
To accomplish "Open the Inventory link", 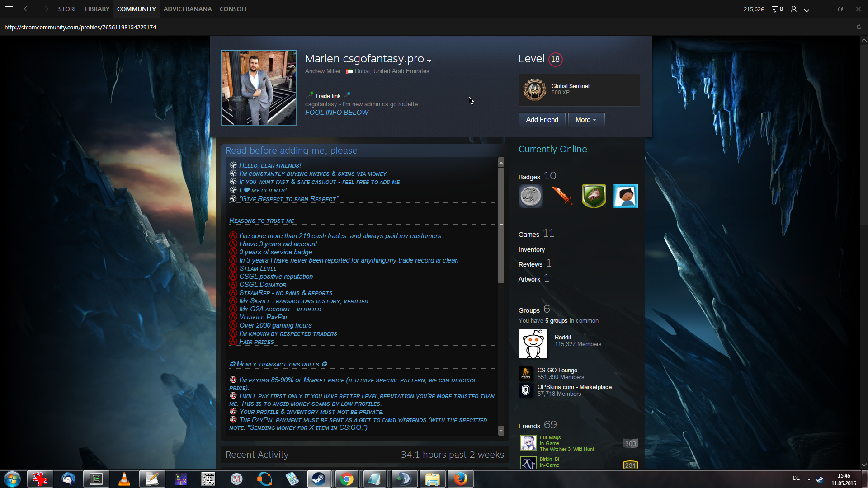I will click(531, 249).
